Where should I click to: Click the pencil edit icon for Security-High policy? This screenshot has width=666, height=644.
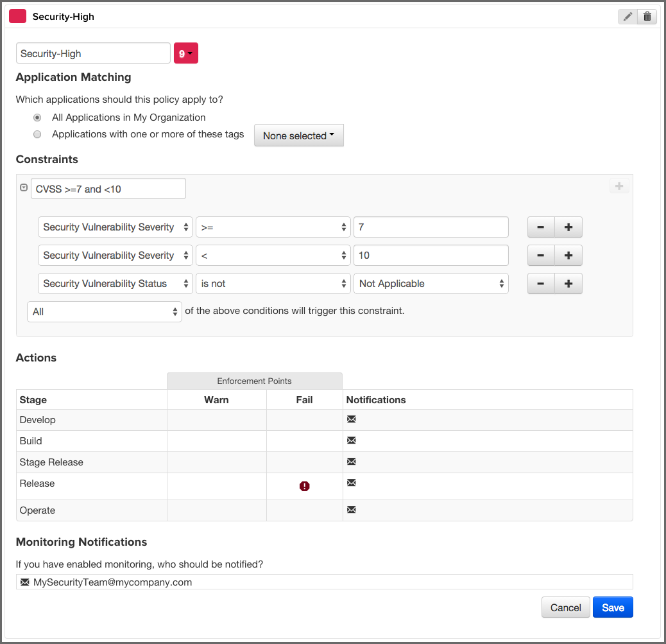[x=628, y=16]
